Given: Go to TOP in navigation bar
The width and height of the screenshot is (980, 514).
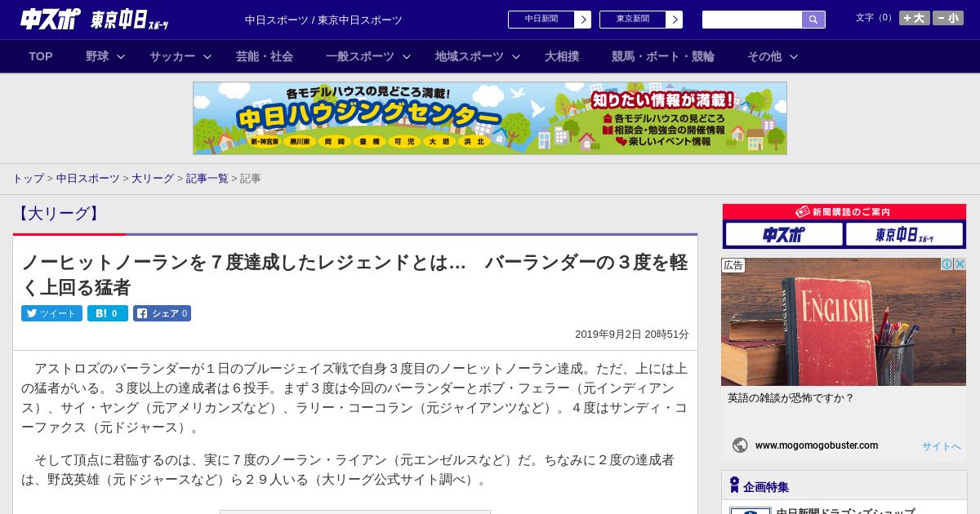Looking at the screenshot, I should 41,56.
